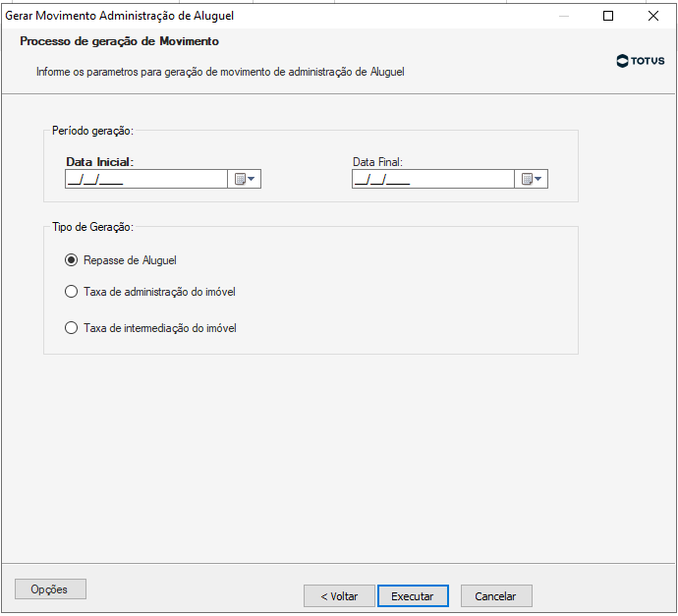The image size is (678, 616).
Task: Click the window title bar text
Action: [120, 16]
